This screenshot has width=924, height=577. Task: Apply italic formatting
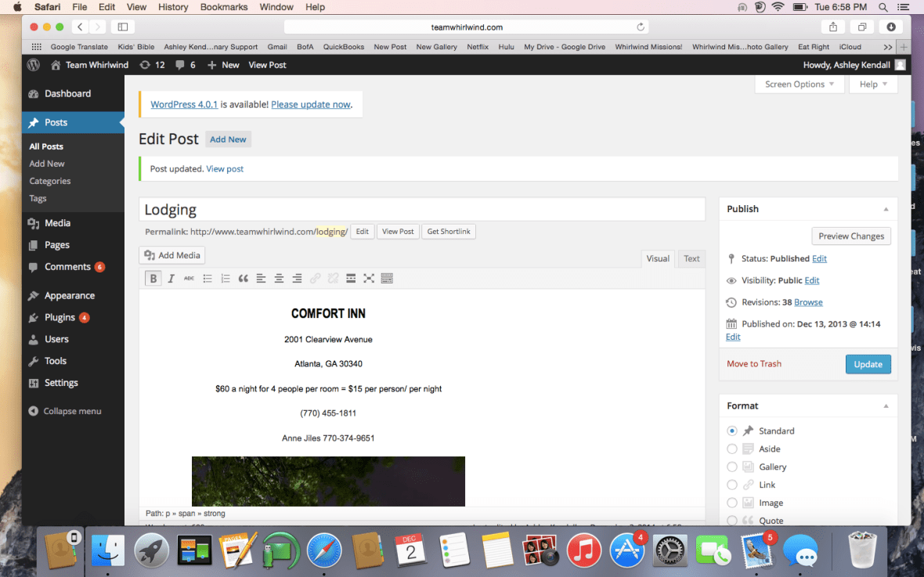[171, 278]
